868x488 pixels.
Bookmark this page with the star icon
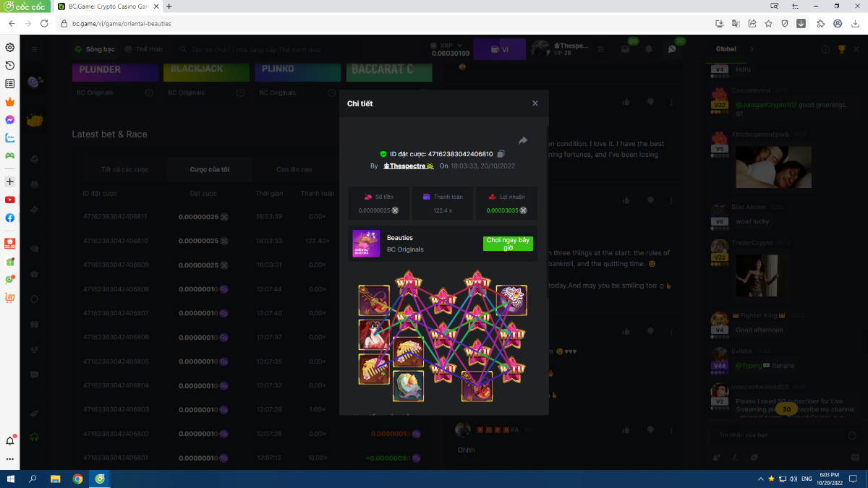pyautogui.click(x=768, y=23)
